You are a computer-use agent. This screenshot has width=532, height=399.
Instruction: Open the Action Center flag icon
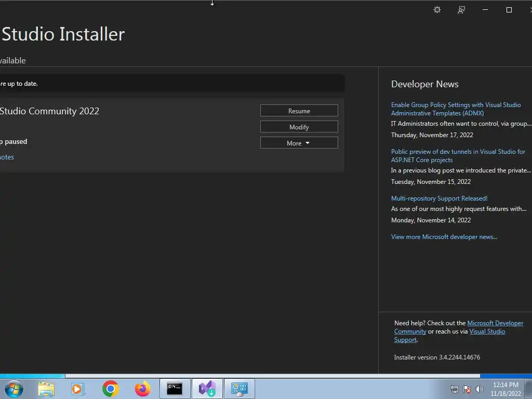point(467,389)
